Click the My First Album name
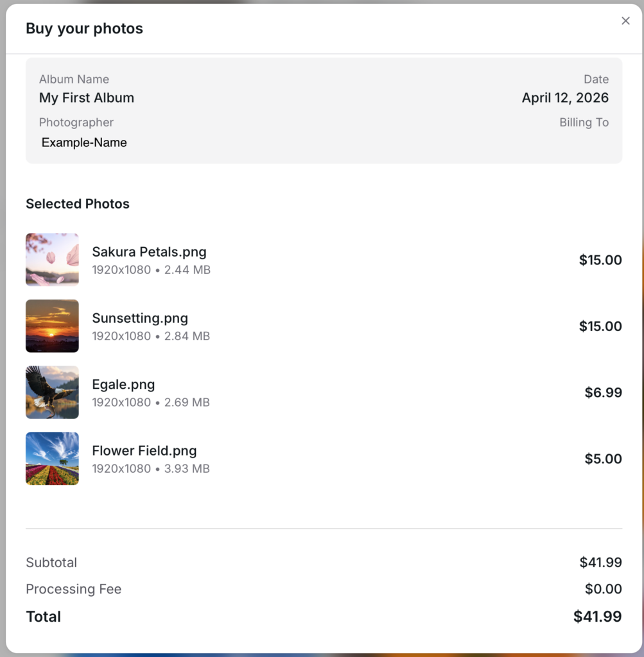This screenshot has width=644, height=657. pos(87,98)
